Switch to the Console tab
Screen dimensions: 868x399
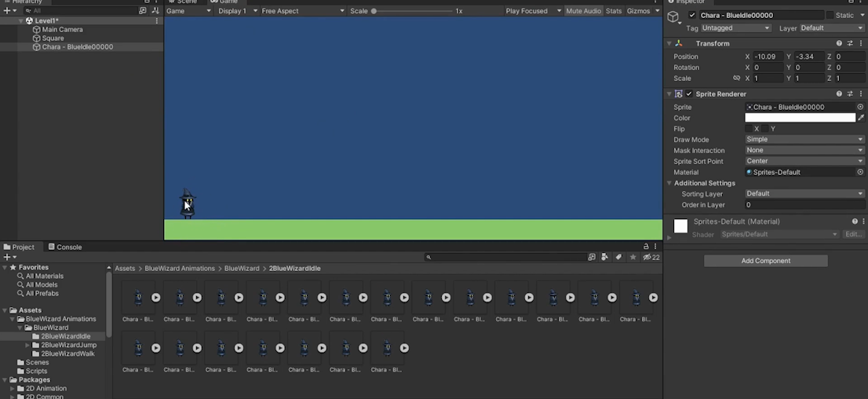[65, 247]
